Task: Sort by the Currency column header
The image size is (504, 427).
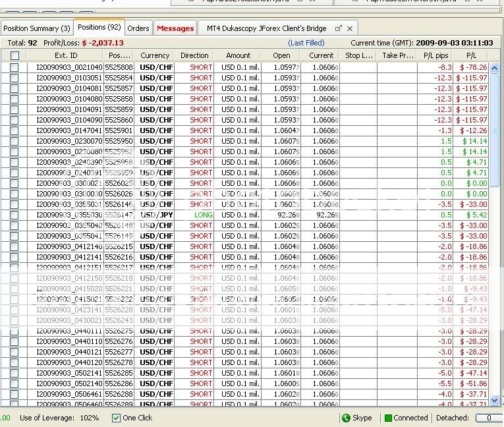Action: 155,55
